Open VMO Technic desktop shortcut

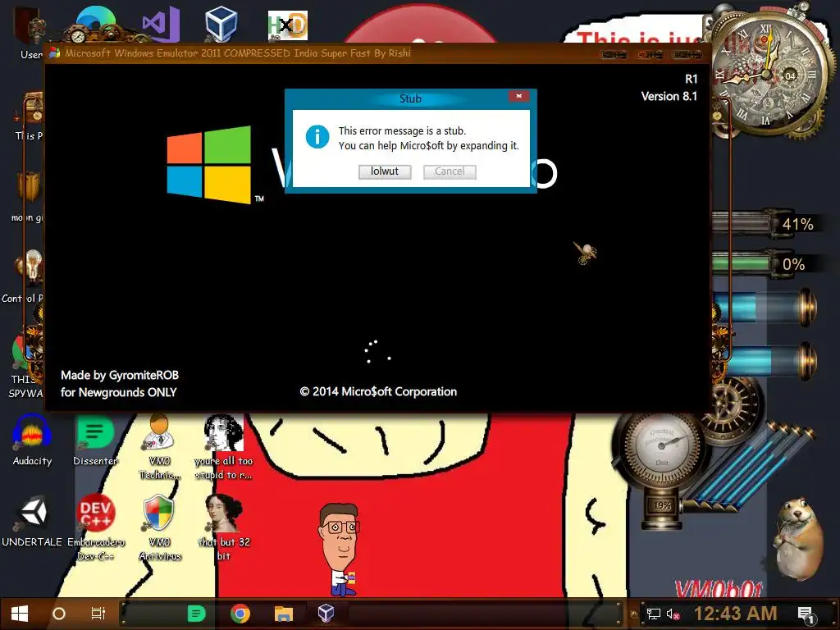point(159,446)
